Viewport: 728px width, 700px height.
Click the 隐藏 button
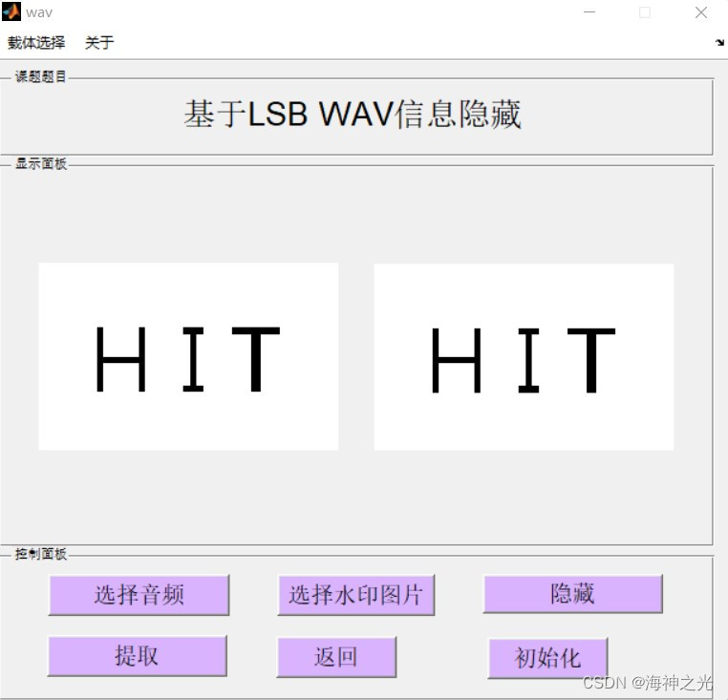point(573,594)
